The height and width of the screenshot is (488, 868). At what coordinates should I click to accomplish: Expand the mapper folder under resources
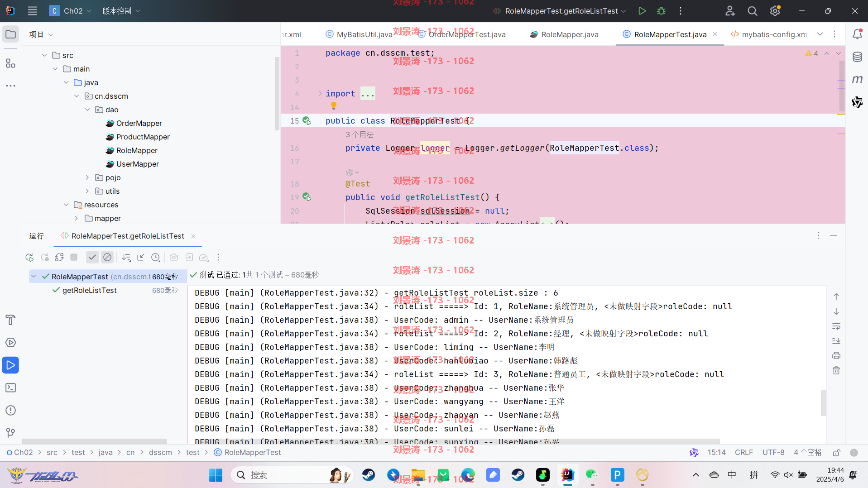tap(77, 218)
